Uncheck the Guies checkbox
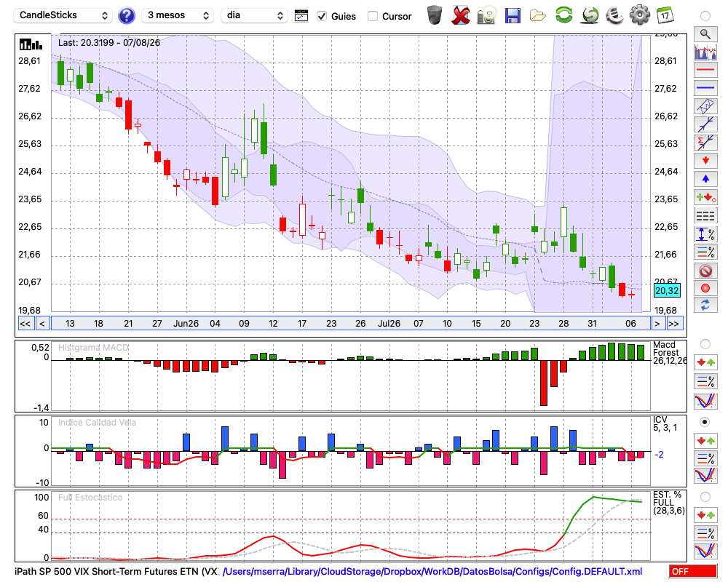This screenshot has height=582, width=728. [321, 16]
